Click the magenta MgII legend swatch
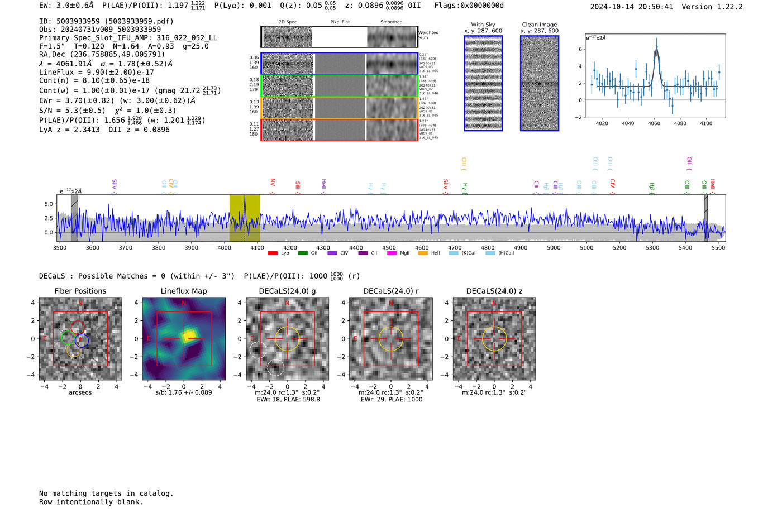The image size is (782, 532). tap(392, 253)
